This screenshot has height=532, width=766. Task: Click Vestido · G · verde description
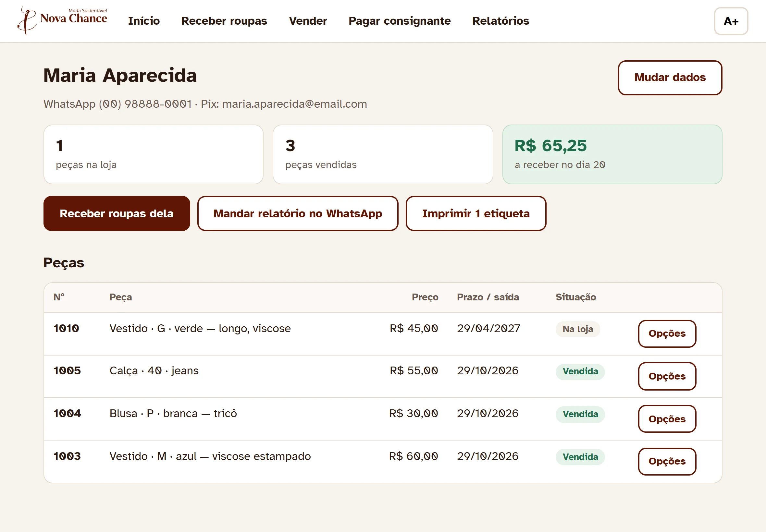(x=200, y=329)
